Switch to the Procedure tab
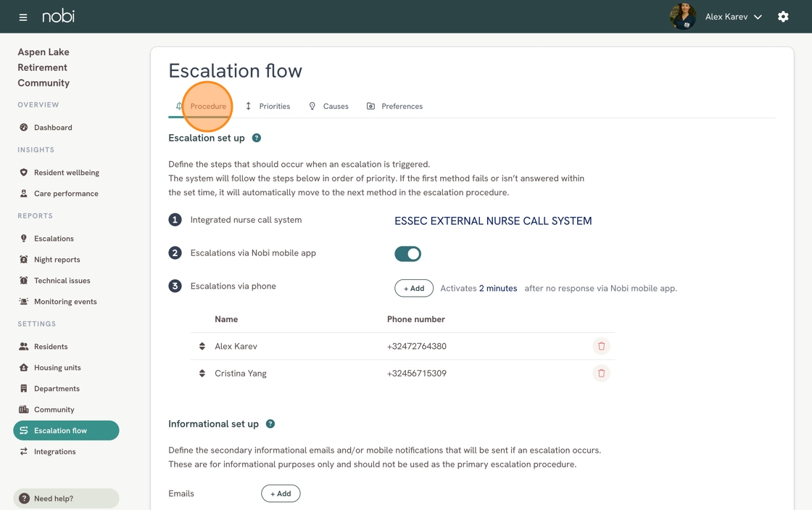The height and width of the screenshot is (510, 812). tap(202, 106)
